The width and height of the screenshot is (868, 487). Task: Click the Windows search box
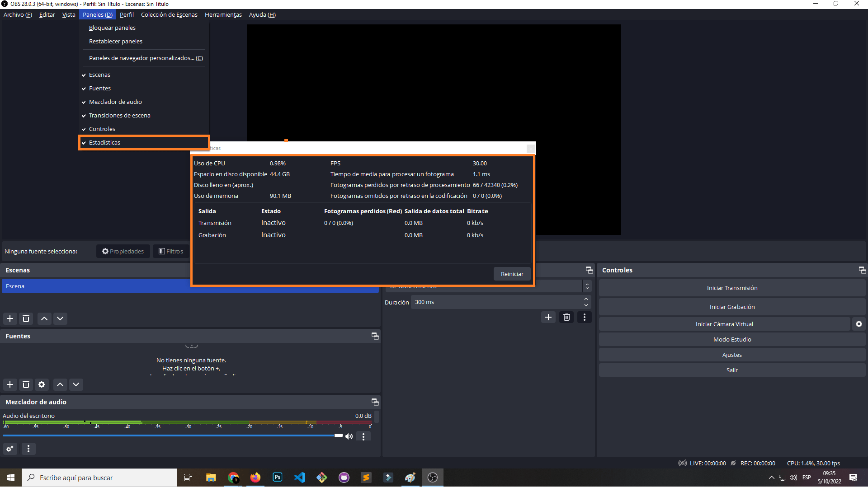click(x=99, y=478)
